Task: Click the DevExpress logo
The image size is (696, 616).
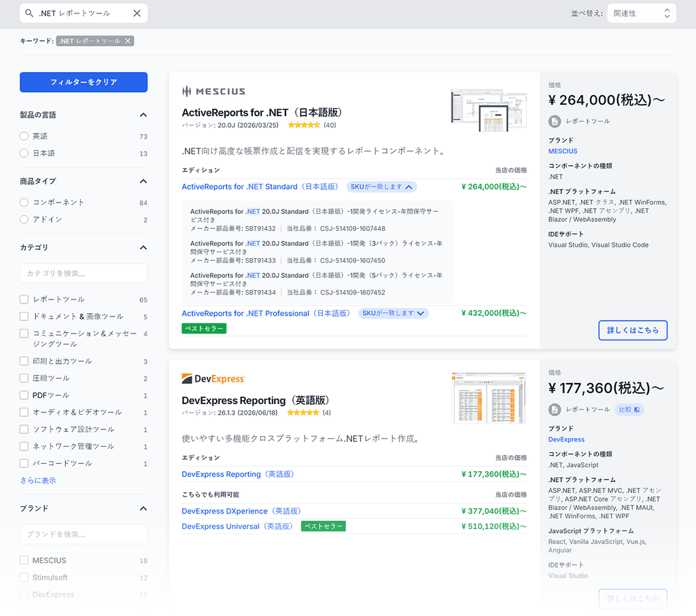Action: pyautogui.click(x=213, y=379)
